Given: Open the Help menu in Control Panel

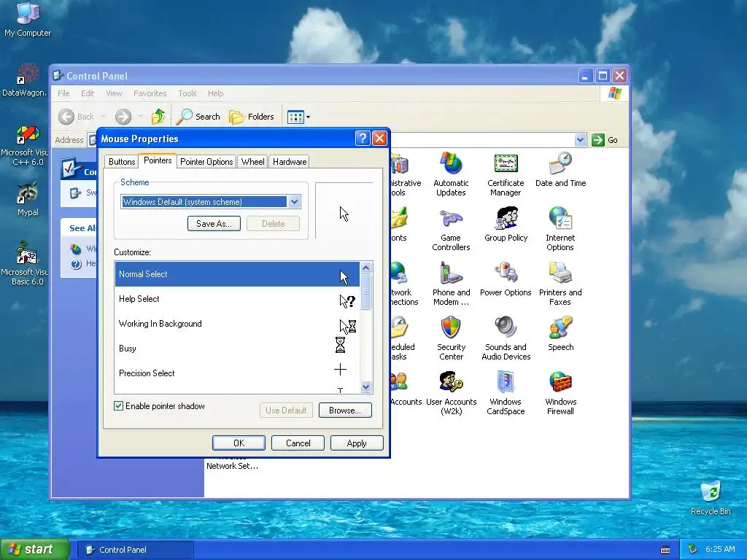Looking at the screenshot, I should (215, 93).
